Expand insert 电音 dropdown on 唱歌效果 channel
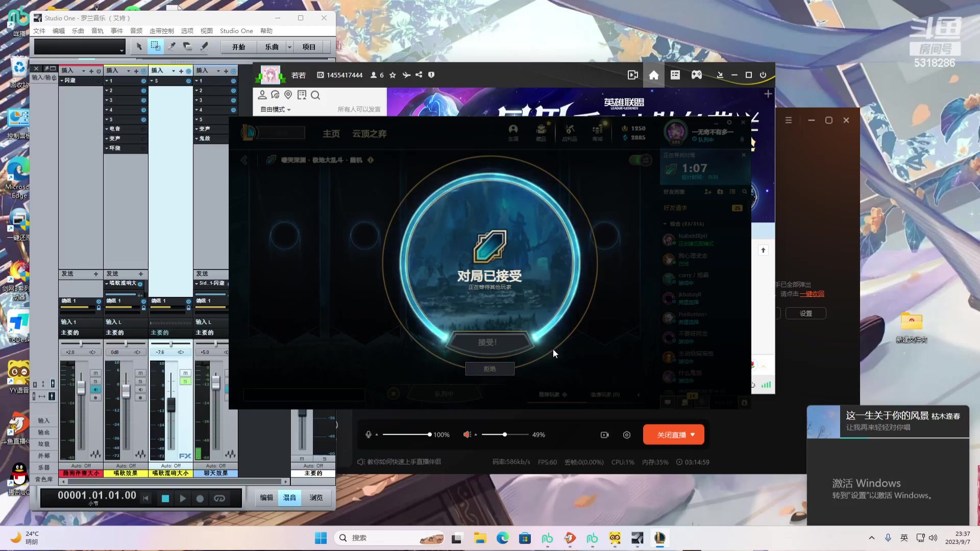This screenshot has height=551, width=980. coord(107,129)
